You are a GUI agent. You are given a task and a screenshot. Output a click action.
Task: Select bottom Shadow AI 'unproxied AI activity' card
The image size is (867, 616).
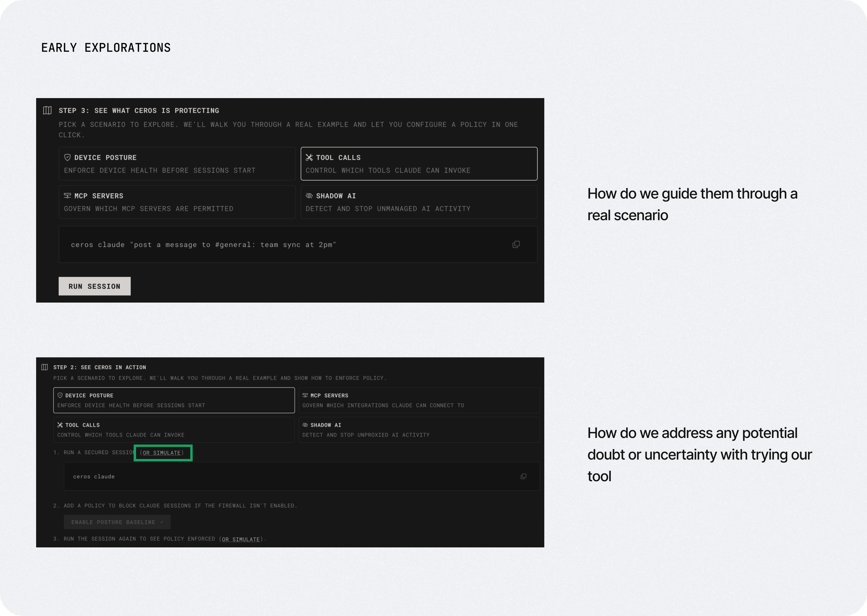tap(419, 430)
